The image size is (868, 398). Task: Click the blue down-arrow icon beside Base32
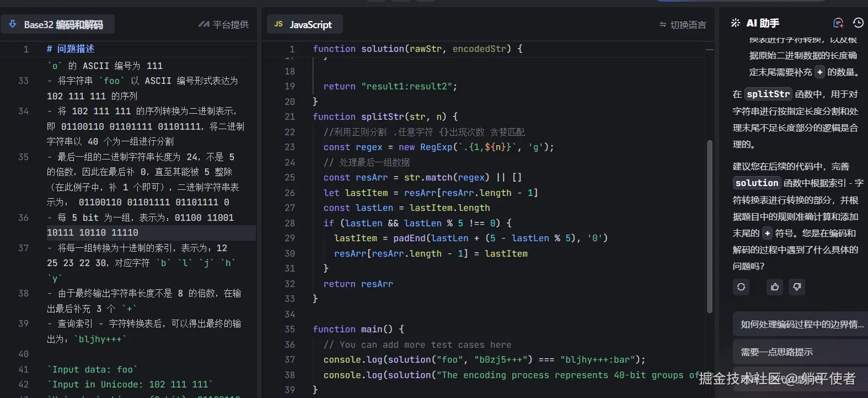click(x=13, y=24)
